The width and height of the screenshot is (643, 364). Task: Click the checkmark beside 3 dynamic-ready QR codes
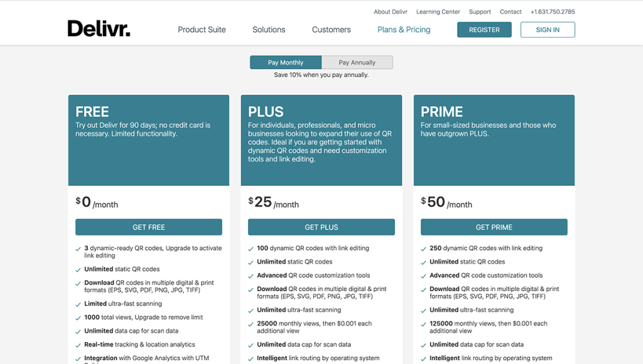[x=78, y=248]
